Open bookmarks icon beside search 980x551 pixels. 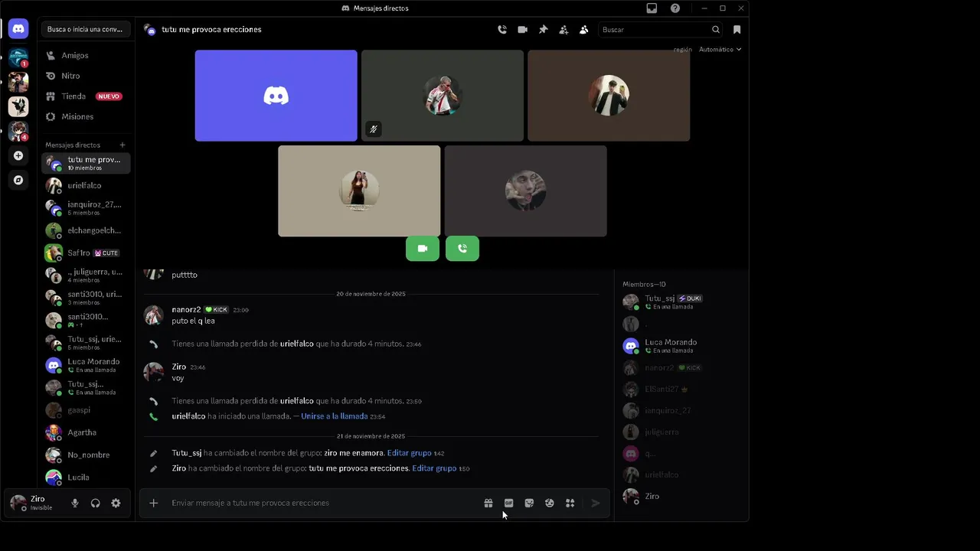pyautogui.click(x=737, y=30)
